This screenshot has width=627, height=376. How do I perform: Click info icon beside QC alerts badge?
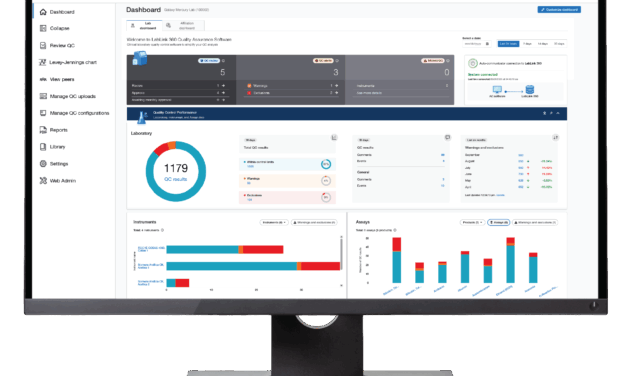pos(337,61)
